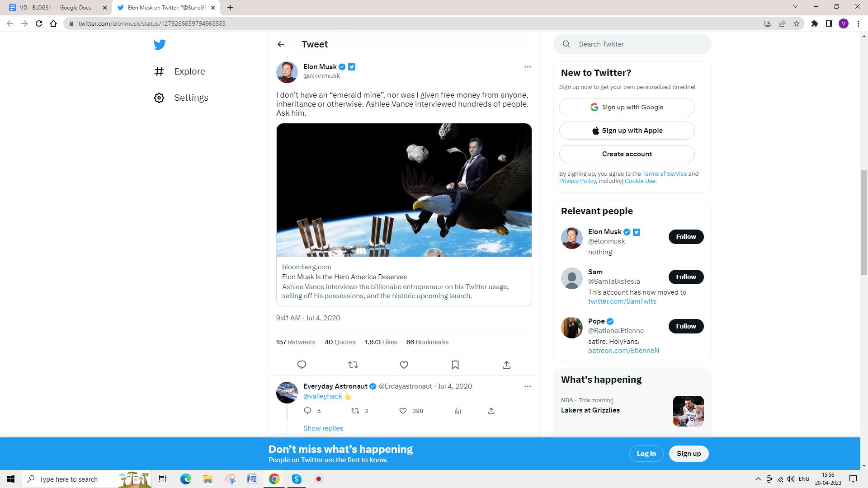Open Chrome side panel
The height and width of the screenshot is (488, 868).
pos(829,23)
